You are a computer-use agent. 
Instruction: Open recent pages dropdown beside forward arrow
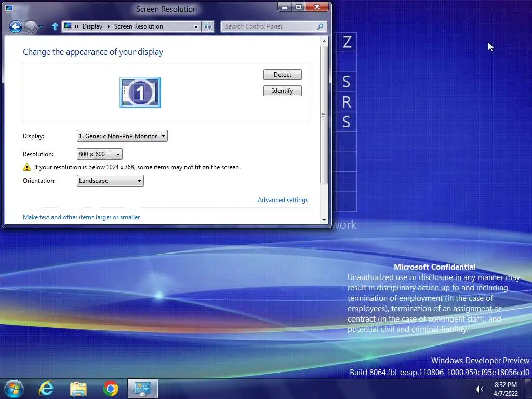tap(41, 26)
